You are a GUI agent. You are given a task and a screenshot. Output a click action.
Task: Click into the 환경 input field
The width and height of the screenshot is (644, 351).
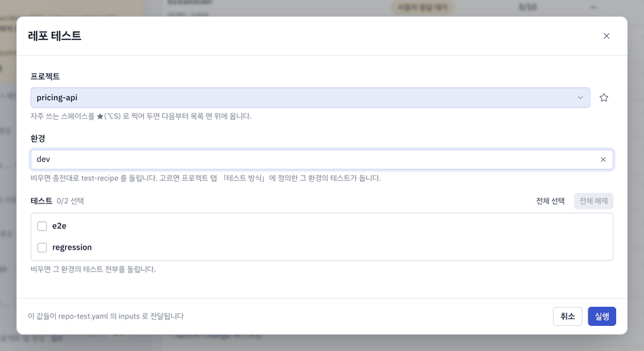pos(321,160)
